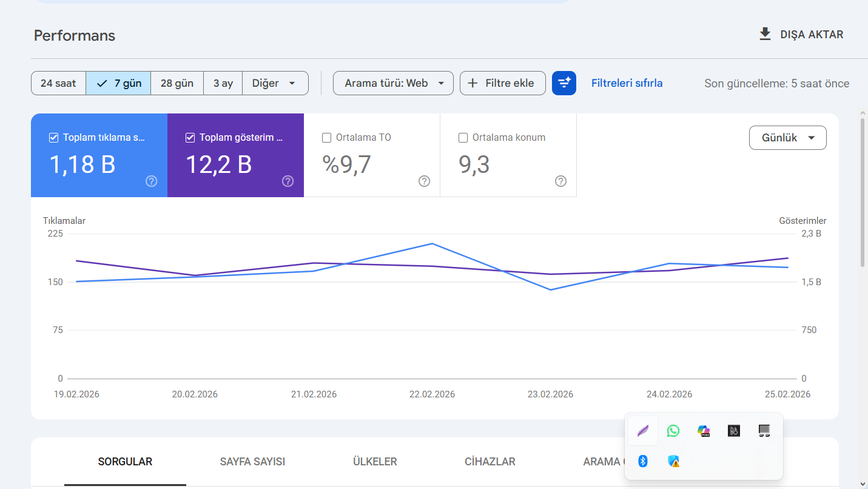Switch to the CİHAZLAR tab
868x489 pixels.
point(490,462)
